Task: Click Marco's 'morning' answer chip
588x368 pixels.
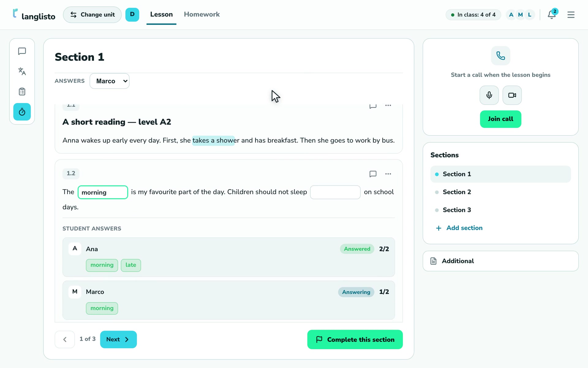Action: pos(102,308)
